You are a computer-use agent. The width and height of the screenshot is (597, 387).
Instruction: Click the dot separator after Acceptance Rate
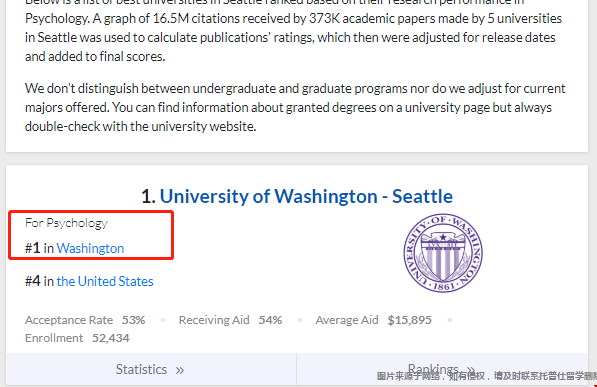(x=163, y=320)
